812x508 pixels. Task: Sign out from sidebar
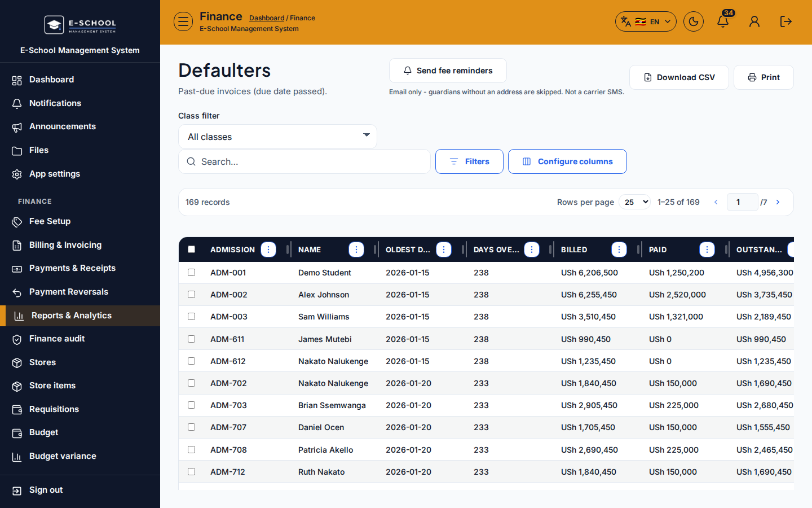(80, 490)
